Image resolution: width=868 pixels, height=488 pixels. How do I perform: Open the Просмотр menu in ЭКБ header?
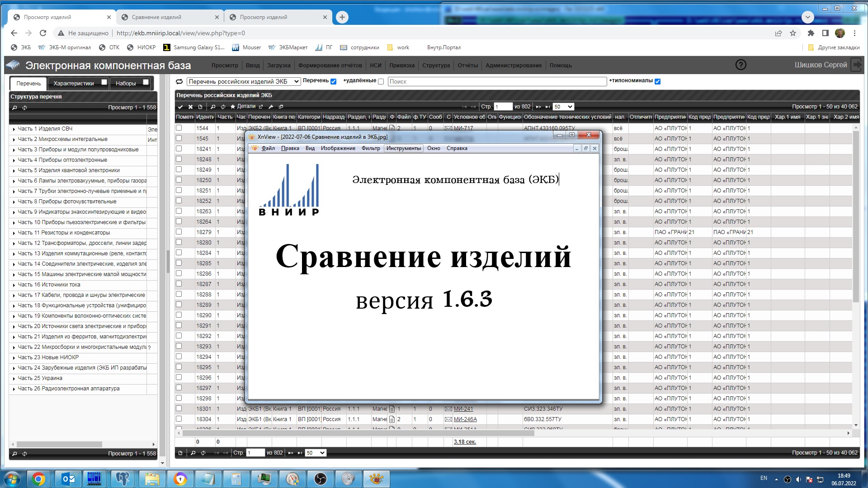pyautogui.click(x=225, y=66)
